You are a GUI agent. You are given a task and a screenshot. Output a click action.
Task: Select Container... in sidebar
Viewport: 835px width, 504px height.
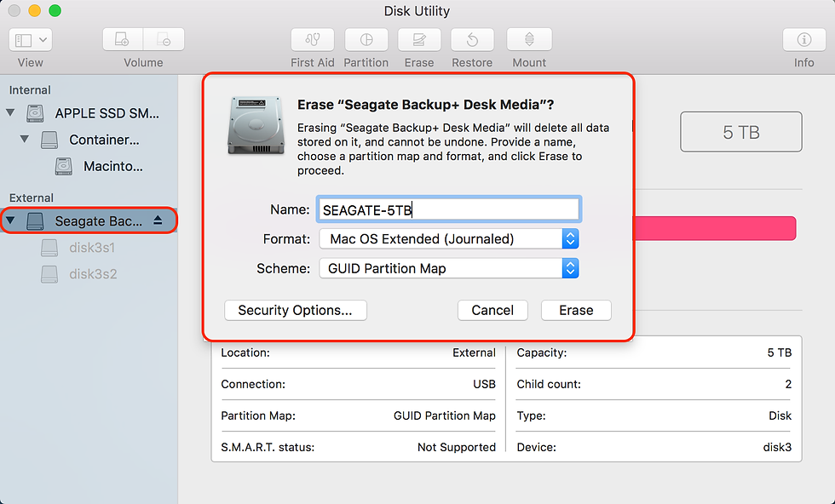(x=104, y=140)
